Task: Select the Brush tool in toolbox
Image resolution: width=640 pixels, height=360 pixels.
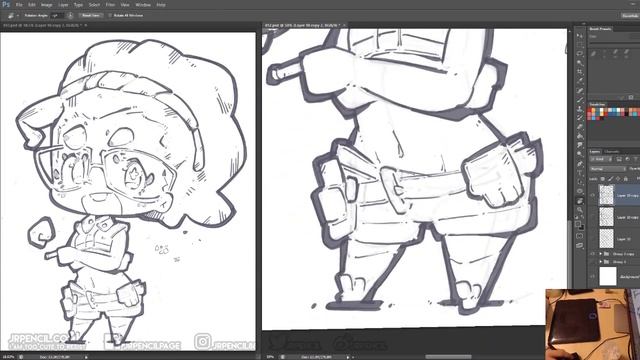Action: coord(580,100)
